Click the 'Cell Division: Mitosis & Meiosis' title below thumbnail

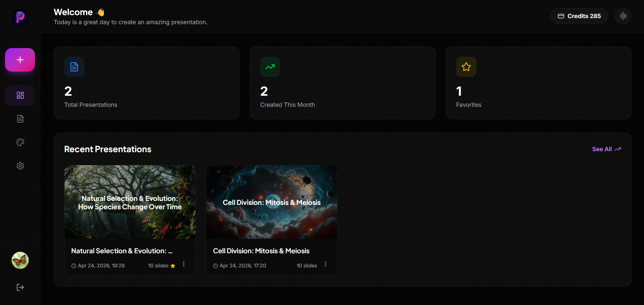coord(261,251)
